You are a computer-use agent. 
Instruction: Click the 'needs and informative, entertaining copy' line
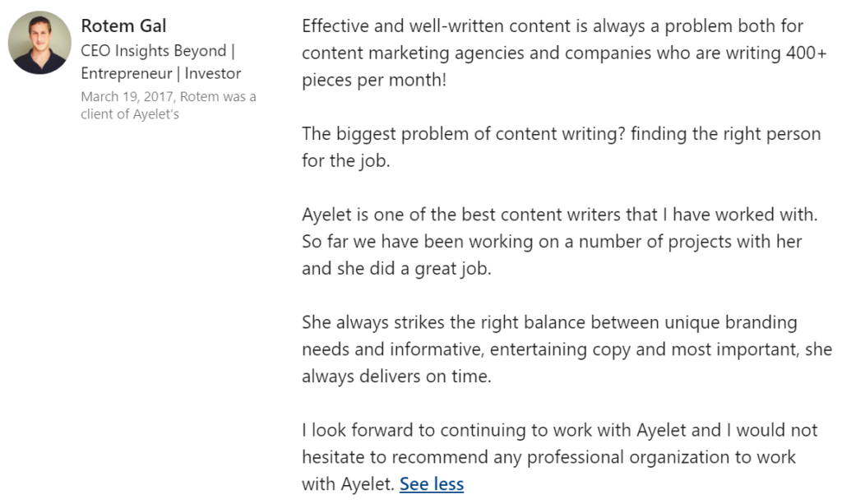(x=567, y=349)
